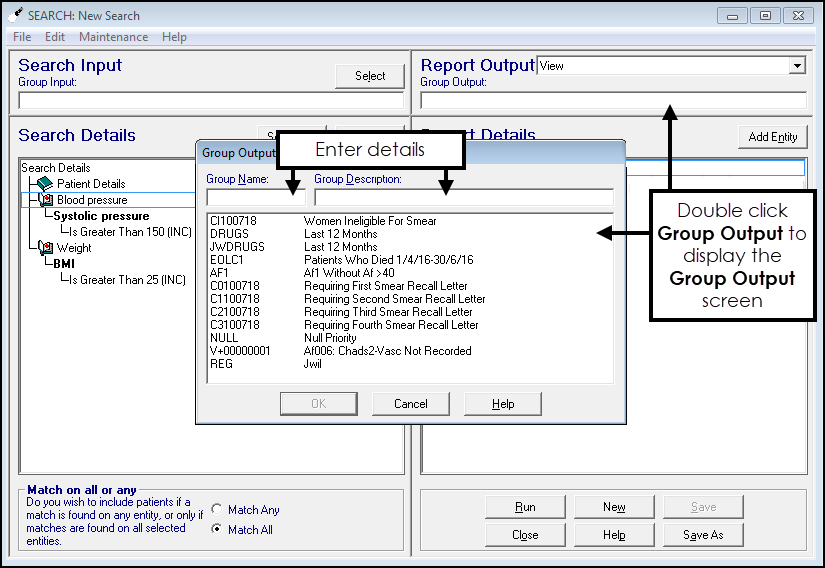Screen dimensions: 825x568
Task: Open the File menu
Action: 22,37
